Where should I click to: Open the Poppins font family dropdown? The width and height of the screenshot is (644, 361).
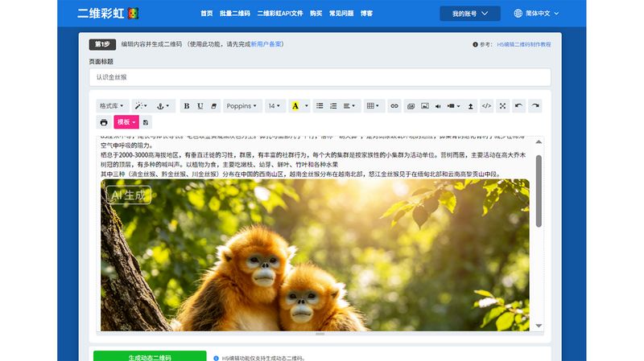pos(242,106)
